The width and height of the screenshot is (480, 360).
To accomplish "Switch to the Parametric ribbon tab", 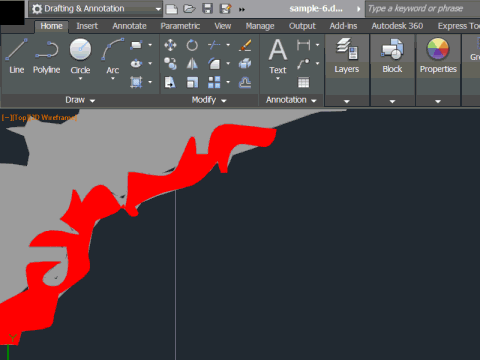I will coord(180,26).
